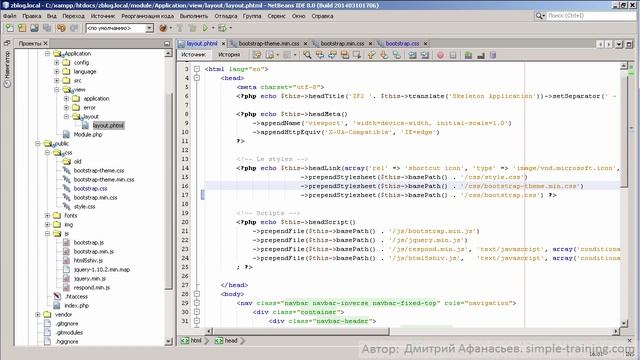Switch to История view tab
The image size is (640, 360).
[x=229, y=54]
